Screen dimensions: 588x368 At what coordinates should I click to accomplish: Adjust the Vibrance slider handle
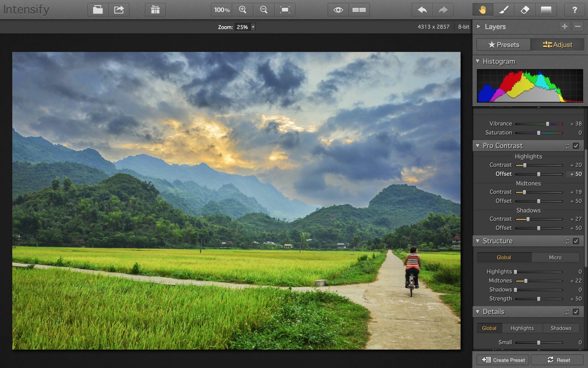click(548, 124)
